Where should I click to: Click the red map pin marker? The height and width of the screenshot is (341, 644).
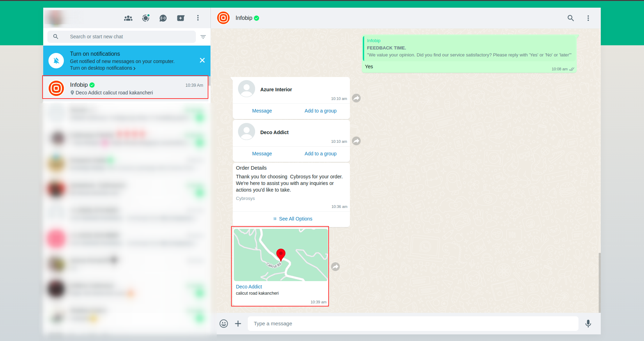click(x=281, y=255)
